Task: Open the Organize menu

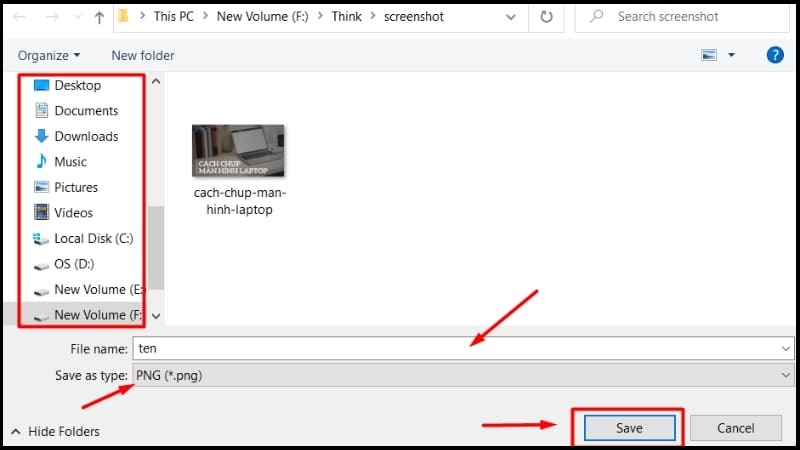Action: click(x=48, y=55)
